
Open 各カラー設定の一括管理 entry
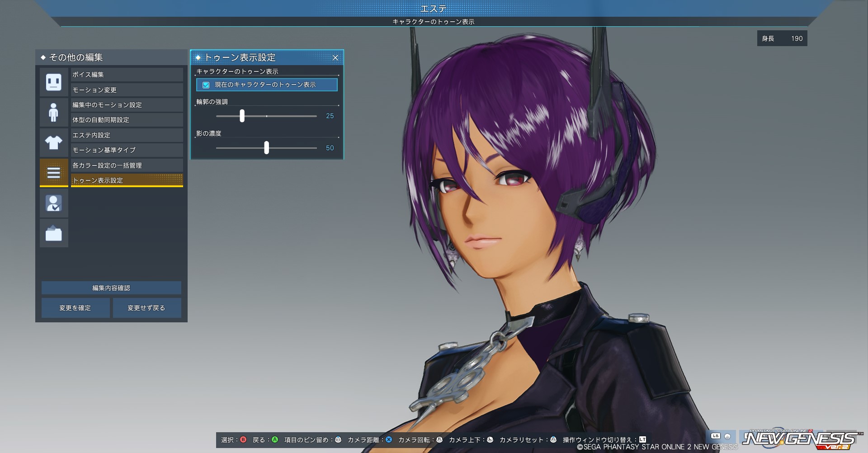(127, 165)
